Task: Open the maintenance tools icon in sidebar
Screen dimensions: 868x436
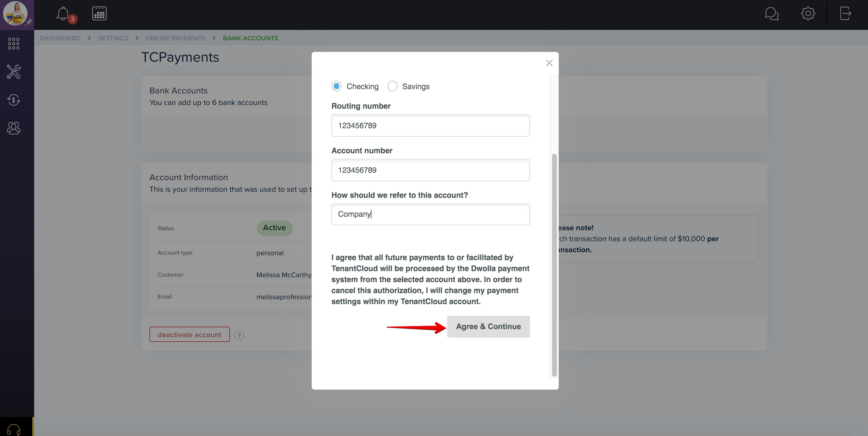Action: [x=14, y=72]
